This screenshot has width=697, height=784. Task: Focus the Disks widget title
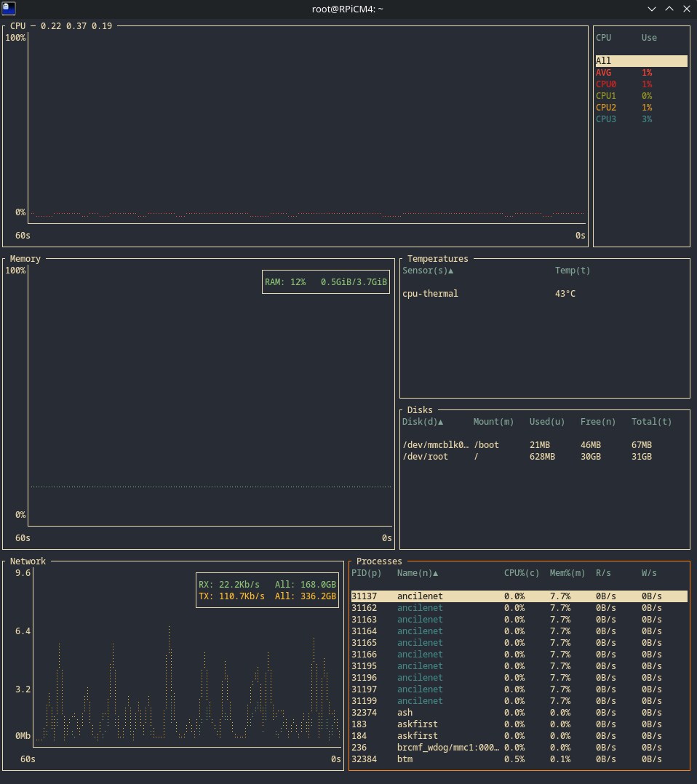point(419,410)
